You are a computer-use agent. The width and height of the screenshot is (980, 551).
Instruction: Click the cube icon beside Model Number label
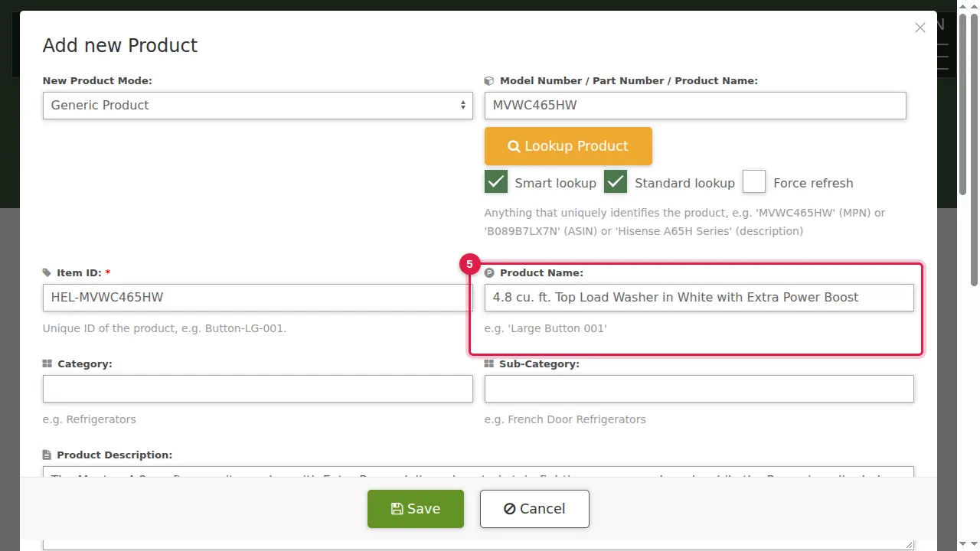(x=489, y=81)
